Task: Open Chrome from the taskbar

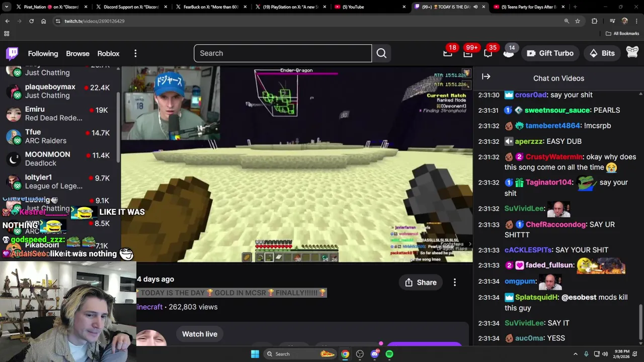Action: (345, 354)
